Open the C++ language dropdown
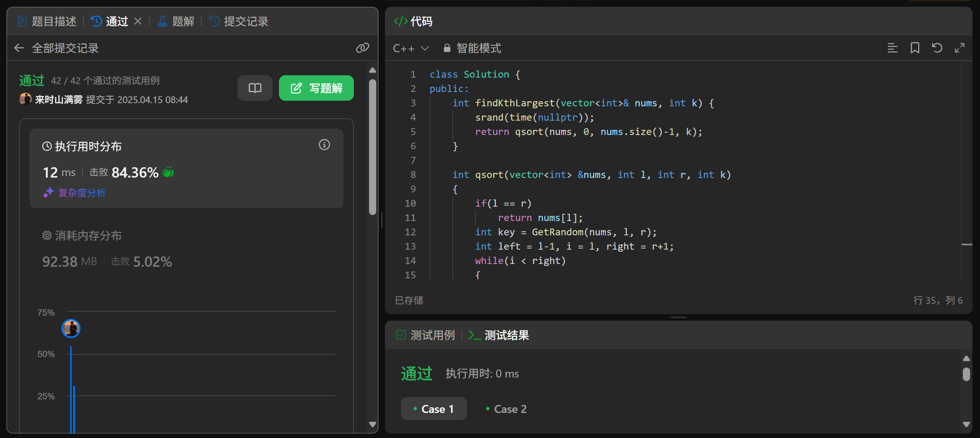This screenshot has height=438, width=980. [x=410, y=48]
